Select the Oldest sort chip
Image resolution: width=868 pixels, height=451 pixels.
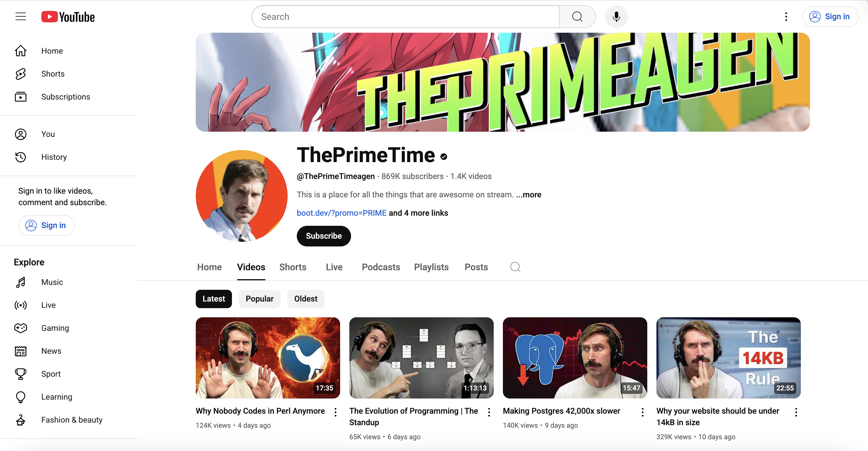tap(306, 299)
